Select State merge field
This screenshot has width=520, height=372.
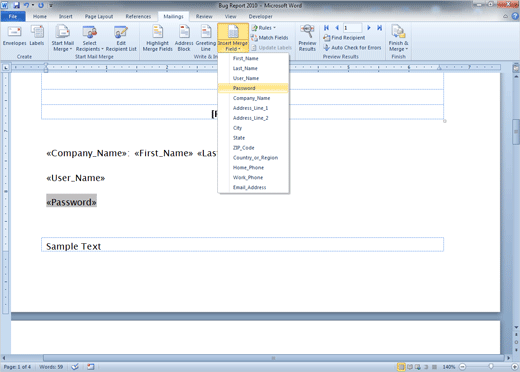click(253, 138)
